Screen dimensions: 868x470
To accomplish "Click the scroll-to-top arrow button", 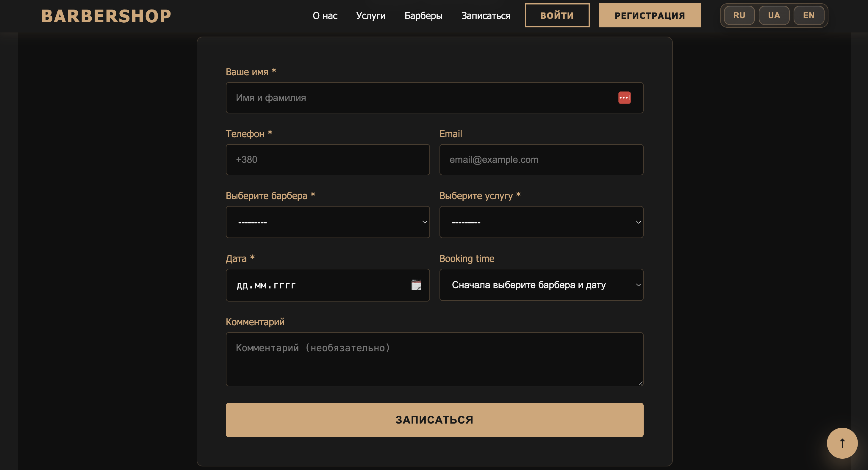I will pyautogui.click(x=842, y=443).
